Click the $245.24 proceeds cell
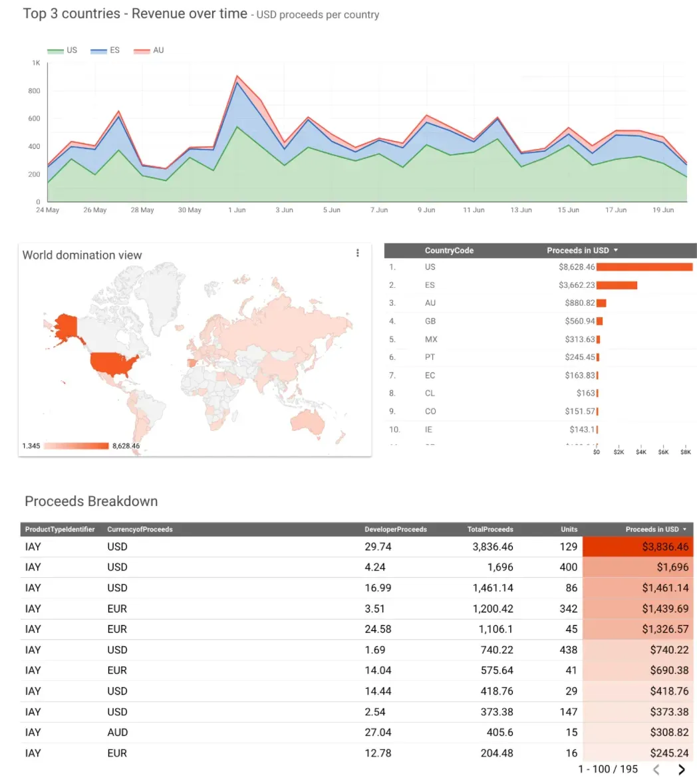 click(x=638, y=753)
